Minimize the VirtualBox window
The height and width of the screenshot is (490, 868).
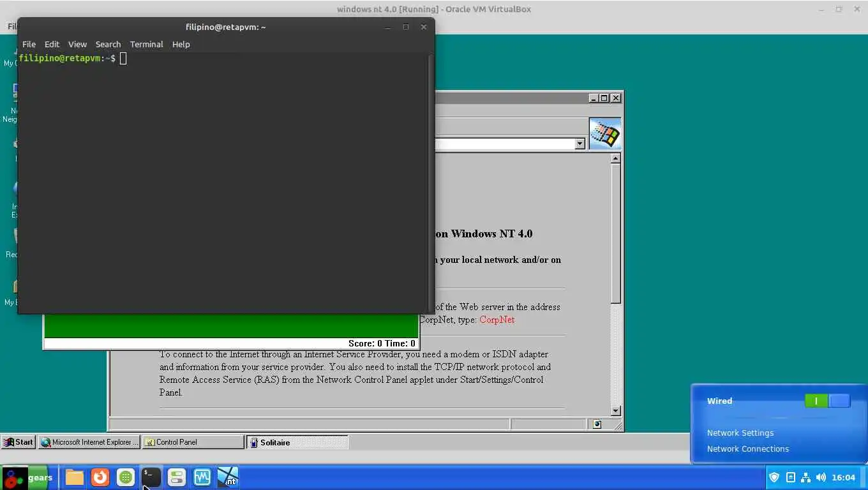point(821,9)
